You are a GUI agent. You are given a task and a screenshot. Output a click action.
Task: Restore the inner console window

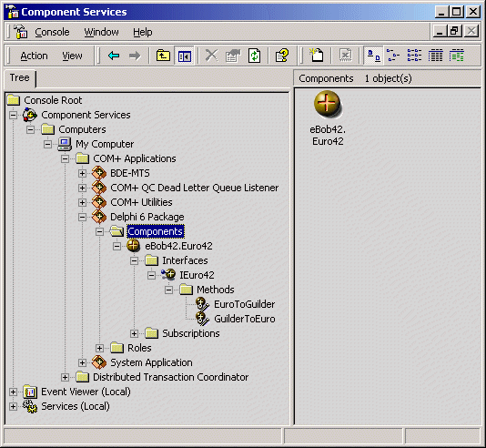pos(454,31)
